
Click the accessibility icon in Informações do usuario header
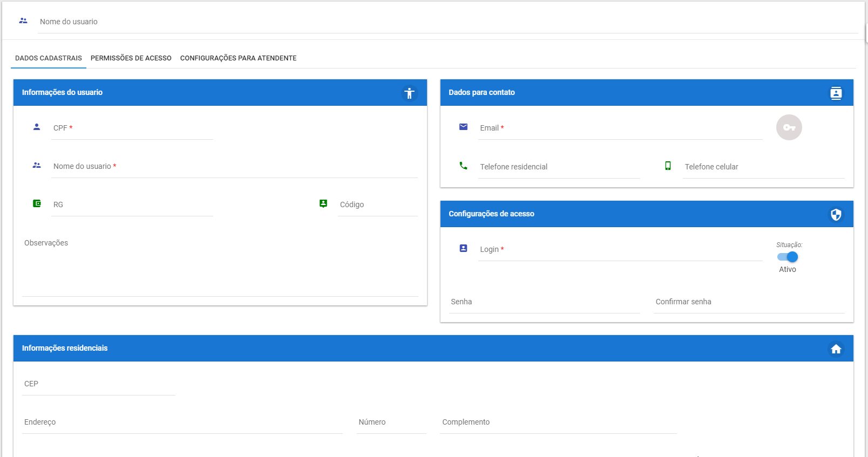click(410, 93)
